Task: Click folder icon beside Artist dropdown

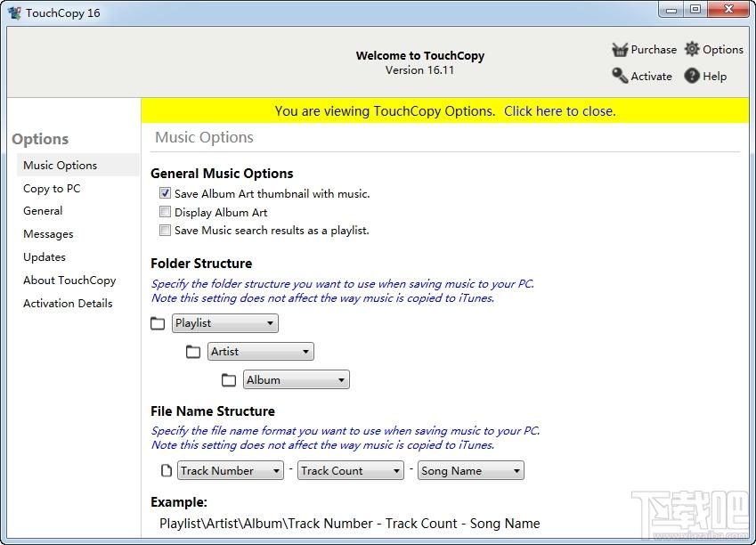Action: tap(193, 352)
